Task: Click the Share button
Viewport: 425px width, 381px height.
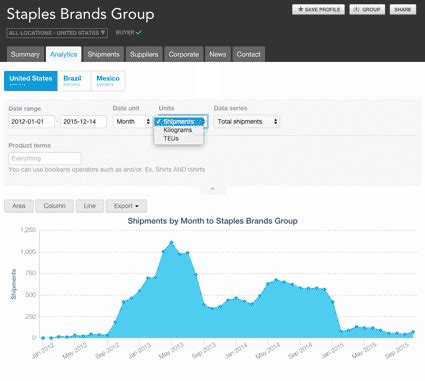Action: pyautogui.click(x=403, y=10)
